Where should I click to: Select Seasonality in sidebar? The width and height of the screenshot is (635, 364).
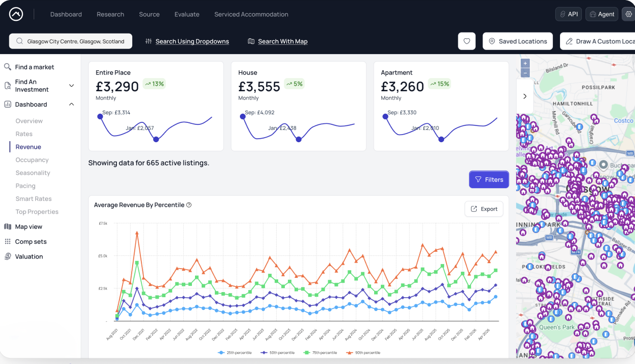click(33, 173)
